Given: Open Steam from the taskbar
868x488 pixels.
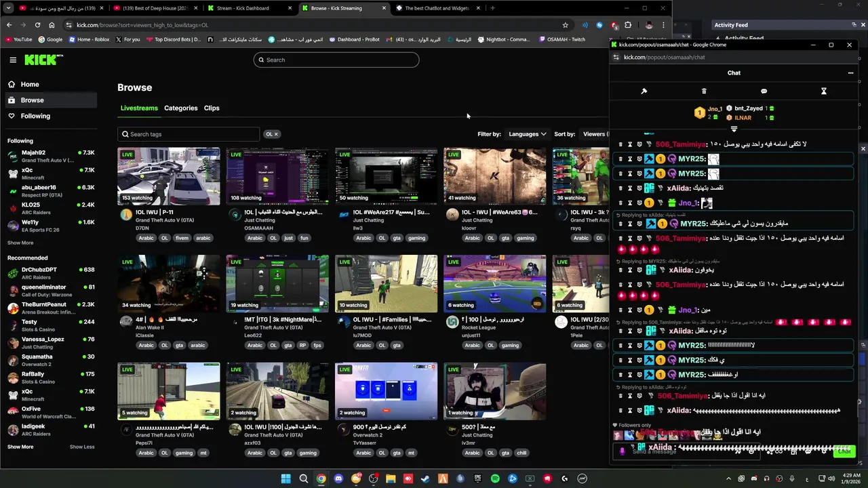Looking at the screenshot, I should pos(425,479).
